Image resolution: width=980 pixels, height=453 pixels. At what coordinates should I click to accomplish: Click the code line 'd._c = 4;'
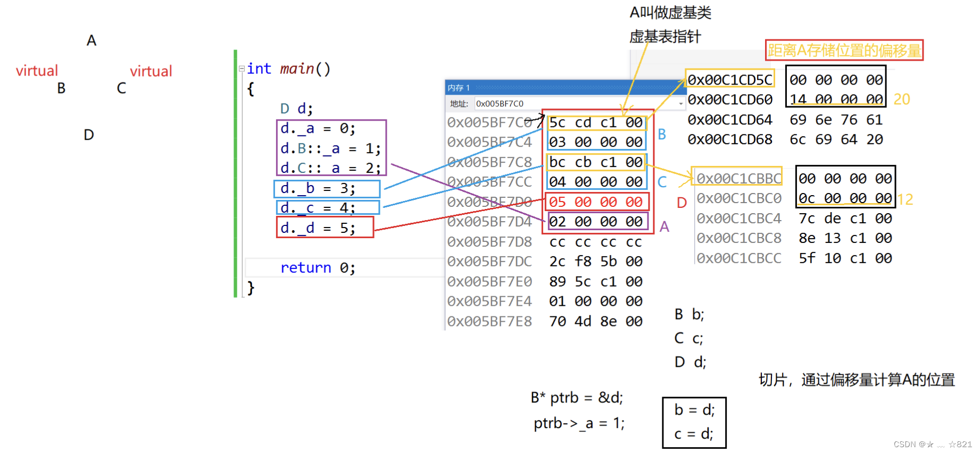pos(318,208)
